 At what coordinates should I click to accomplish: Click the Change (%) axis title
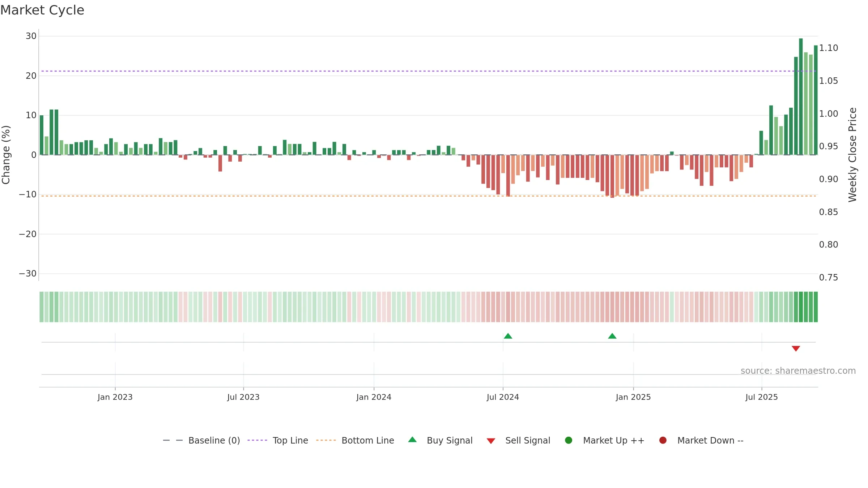point(6,155)
